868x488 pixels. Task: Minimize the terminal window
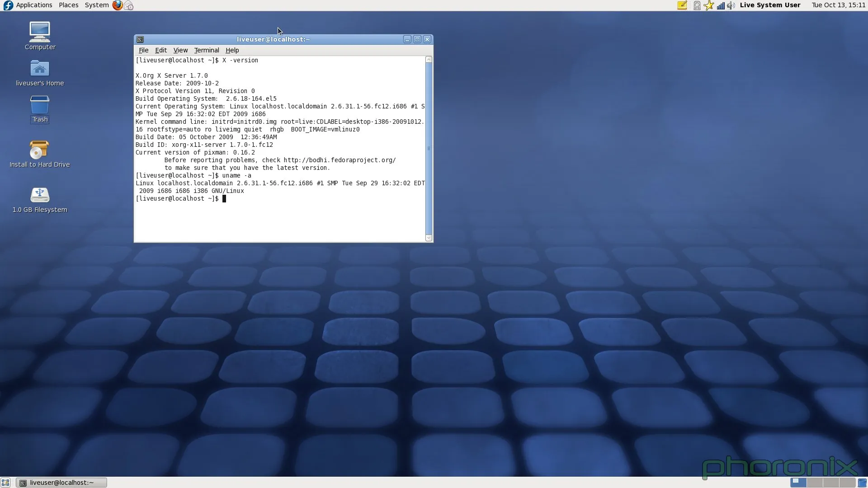407,39
